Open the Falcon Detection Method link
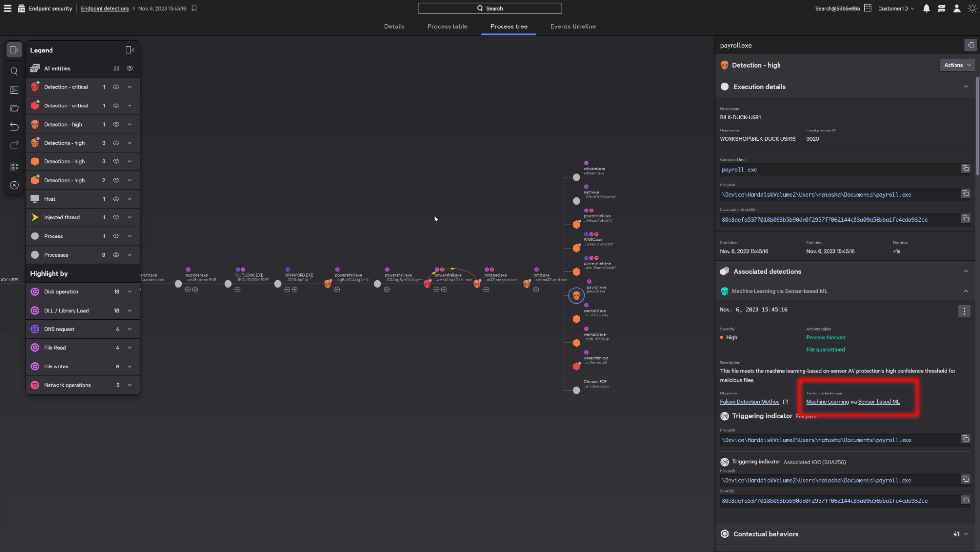 click(749, 402)
